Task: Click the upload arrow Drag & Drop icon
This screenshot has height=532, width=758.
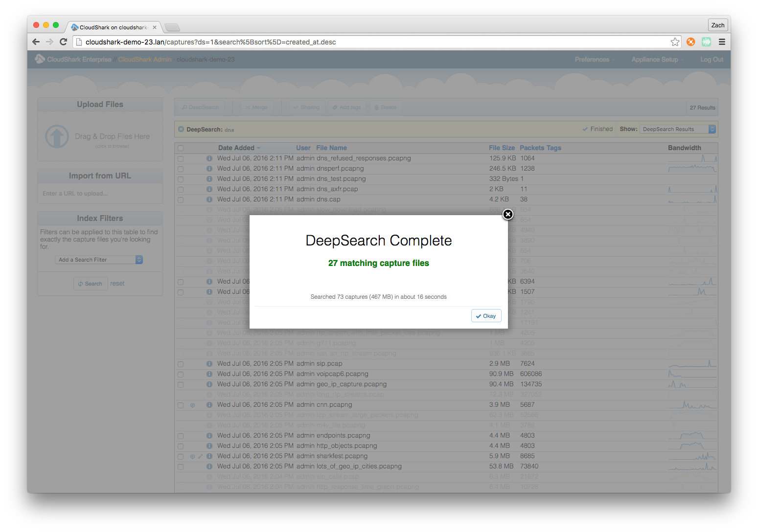Action: (x=57, y=136)
